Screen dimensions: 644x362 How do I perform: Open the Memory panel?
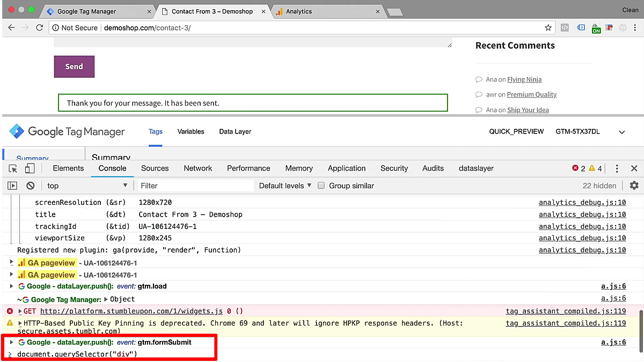299,168
